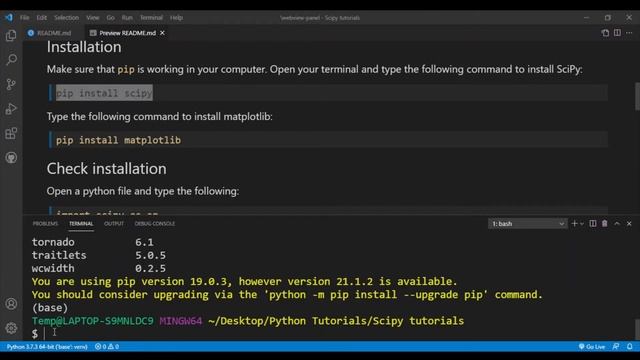Switch to the DEBUG CONSOLE tab
Screen dimensions: 640x360
[155, 224]
